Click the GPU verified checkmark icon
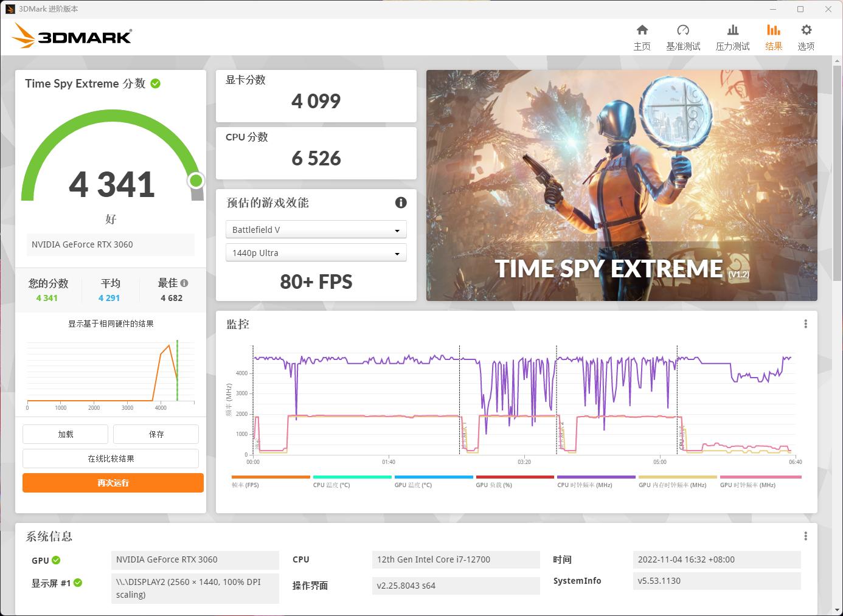Screen dimensions: 843x616 pos(57,560)
